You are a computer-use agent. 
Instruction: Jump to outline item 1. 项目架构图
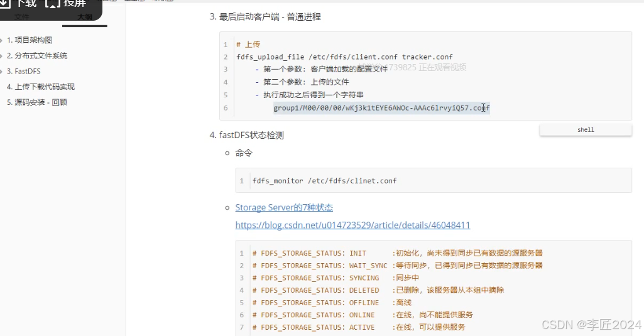[30, 40]
